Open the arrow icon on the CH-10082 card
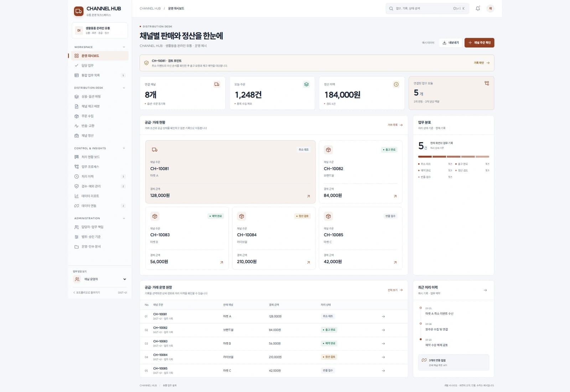 (x=395, y=196)
